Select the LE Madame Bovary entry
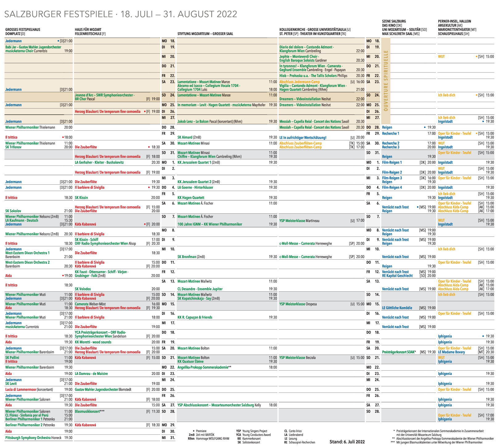500x448 pixels. (451, 352)
